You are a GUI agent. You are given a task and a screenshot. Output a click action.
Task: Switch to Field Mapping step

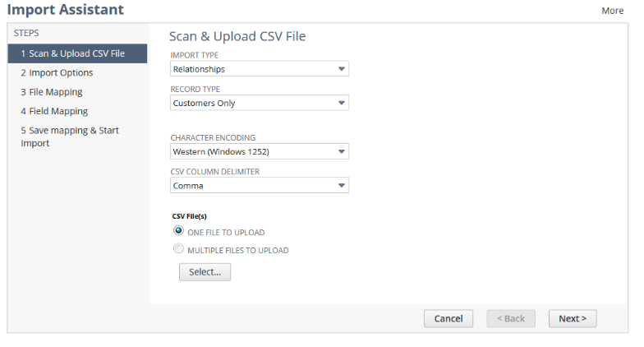click(54, 111)
